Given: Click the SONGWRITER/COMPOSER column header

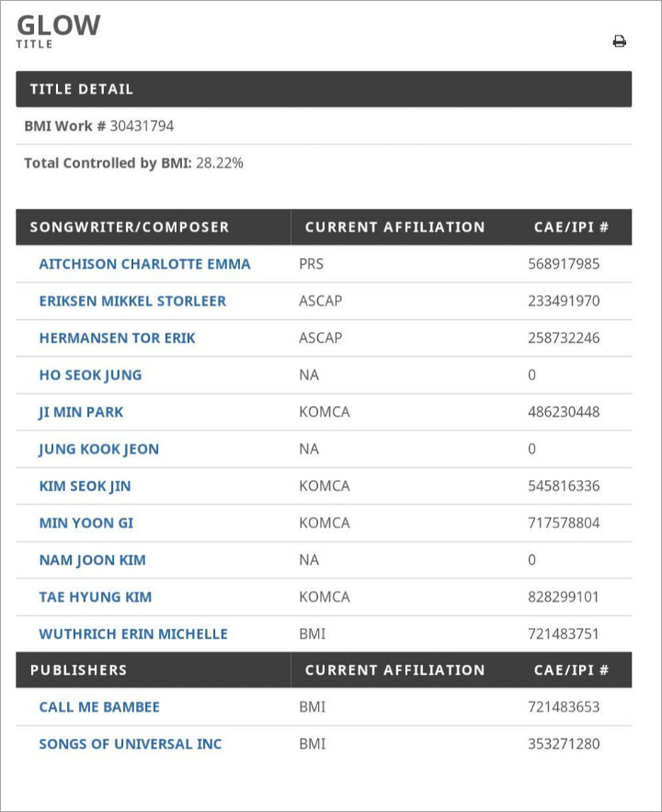Looking at the screenshot, I should [x=130, y=227].
